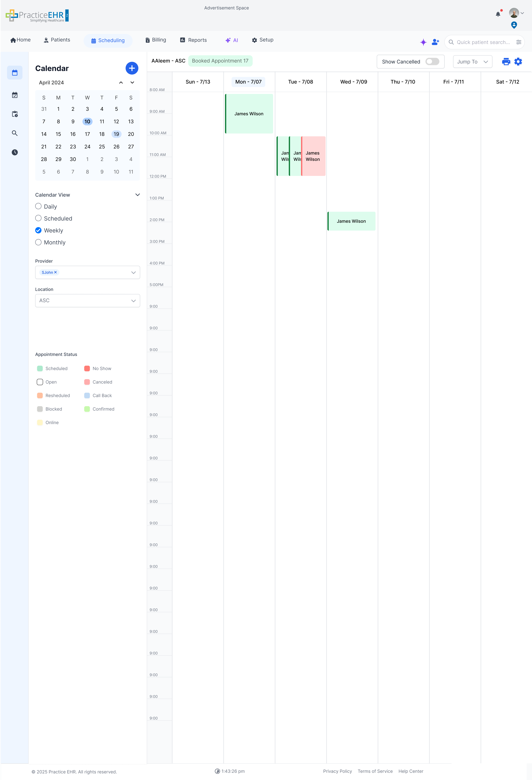The height and width of the screenshot is (780, 532).
Task: Open the Calendar view sidebar icon
Action: (15, 73)
